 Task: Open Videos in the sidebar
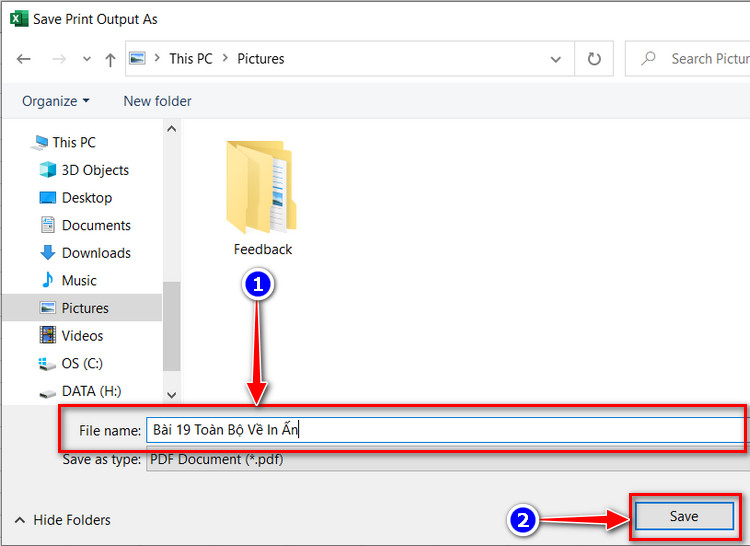point(82,336)
